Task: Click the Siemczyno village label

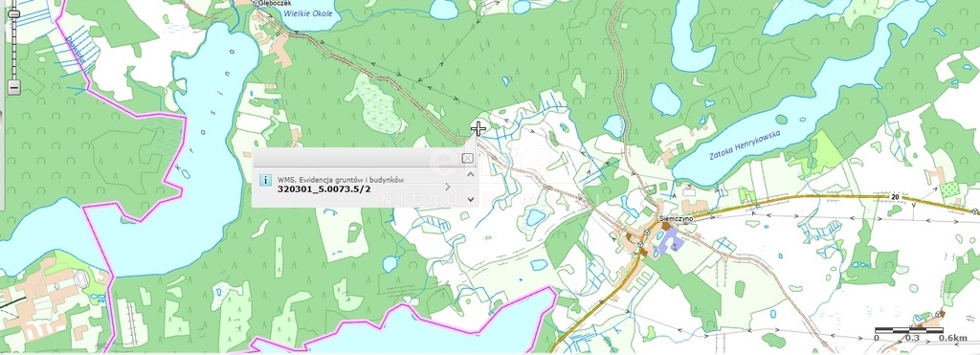Action: [675, 219]
